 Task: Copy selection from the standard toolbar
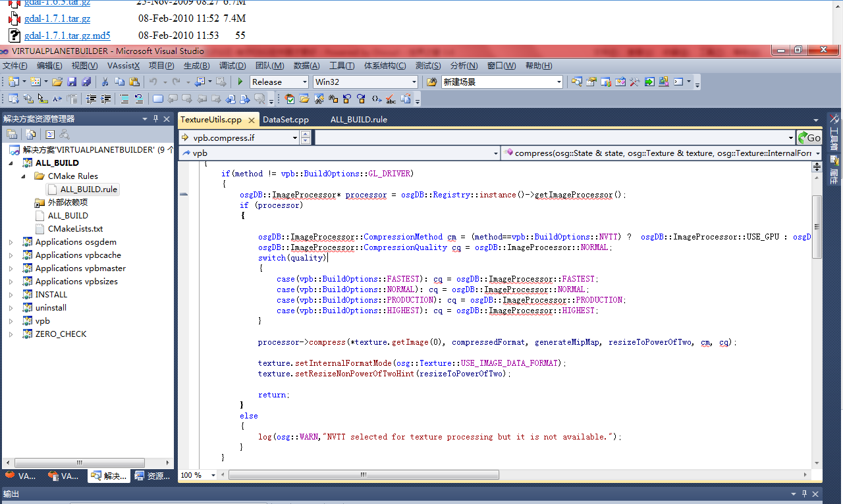(119, 82)
